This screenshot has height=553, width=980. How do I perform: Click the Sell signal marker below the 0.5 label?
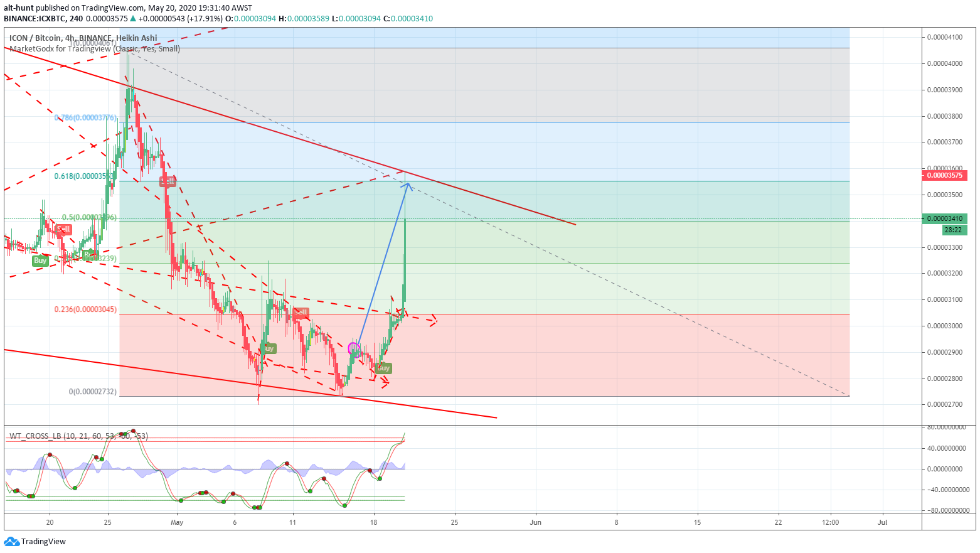pos(63,229)
